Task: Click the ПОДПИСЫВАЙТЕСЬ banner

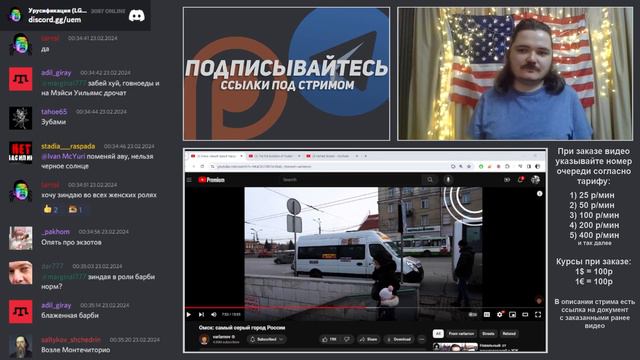Action: click(x=286, y=74)
